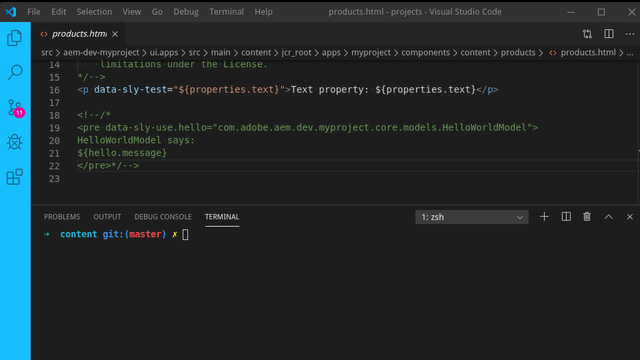
Task: Click line number 16 in gutter
Action: [x=54, y=90]
